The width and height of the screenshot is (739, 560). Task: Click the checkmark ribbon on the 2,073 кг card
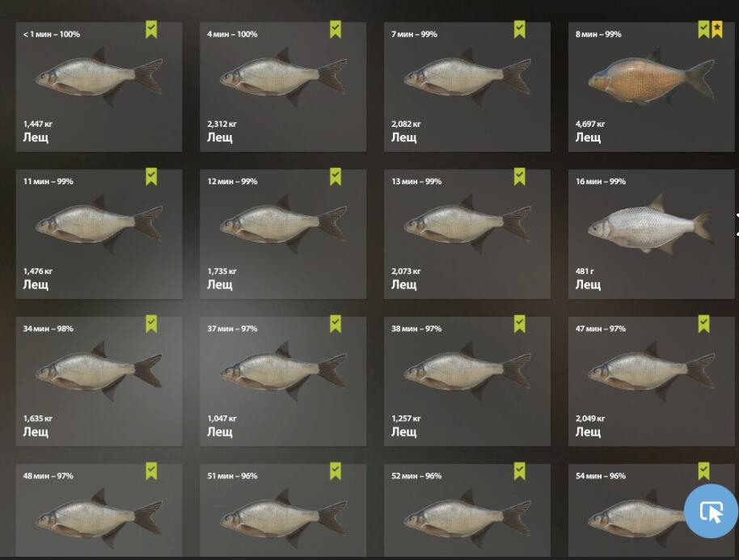point(519,177)
